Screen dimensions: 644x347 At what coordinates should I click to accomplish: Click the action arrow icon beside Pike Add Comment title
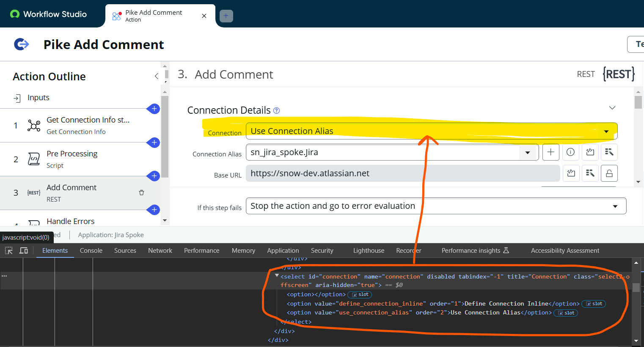pos(22,44)
